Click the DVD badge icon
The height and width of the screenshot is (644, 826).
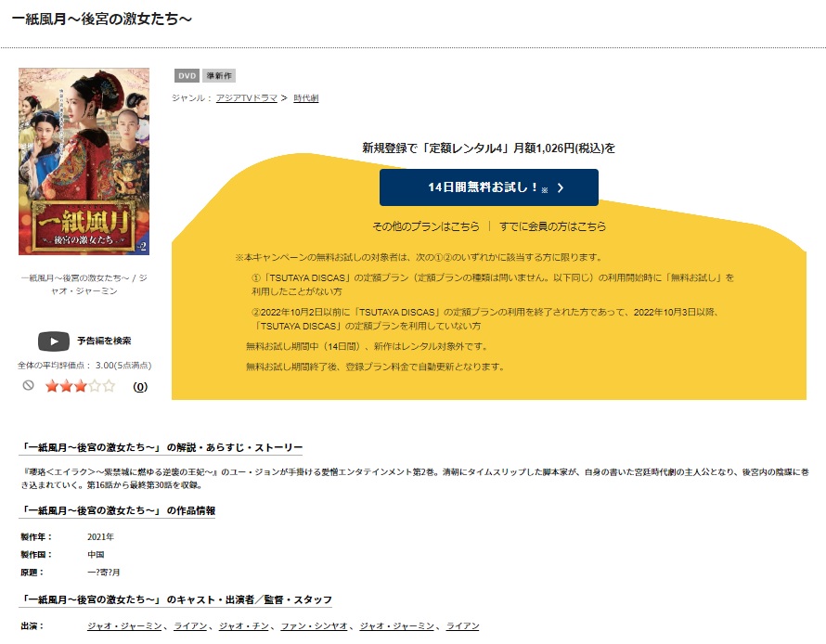click(x=187, y=76)
